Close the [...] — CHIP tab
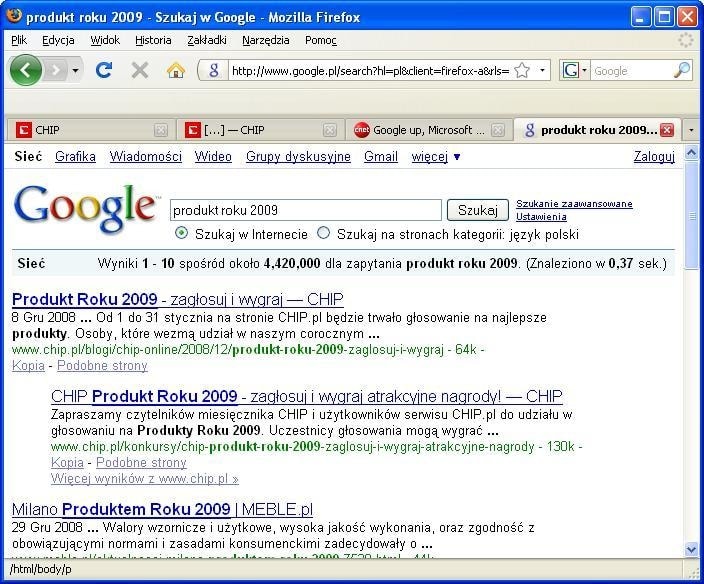The image size is (704, 584). 330,131
